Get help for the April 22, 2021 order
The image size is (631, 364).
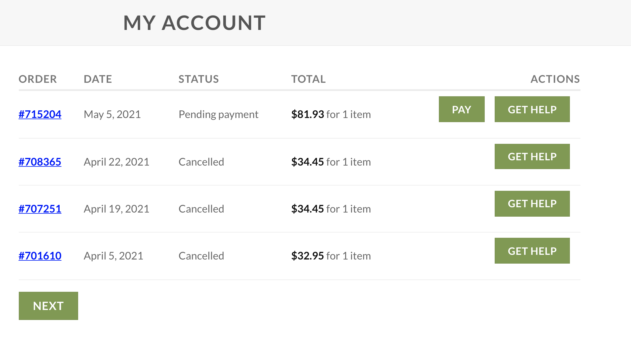[532, 156]
